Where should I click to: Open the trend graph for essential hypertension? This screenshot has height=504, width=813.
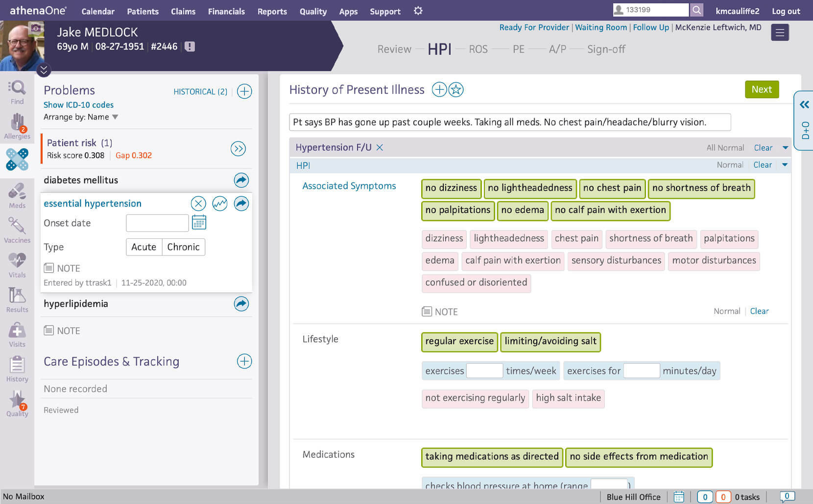pos(219,204)
